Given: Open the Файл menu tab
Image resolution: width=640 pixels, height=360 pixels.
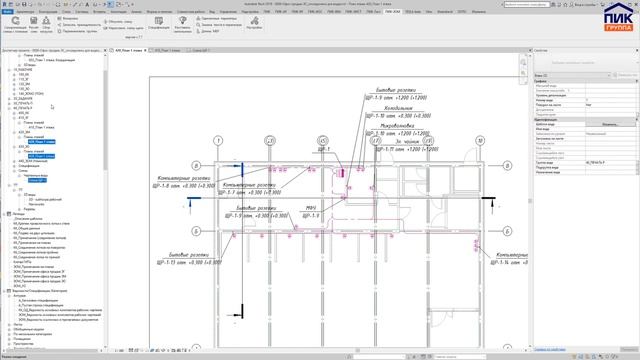Looking at the screenshot, I should point(7,12).
